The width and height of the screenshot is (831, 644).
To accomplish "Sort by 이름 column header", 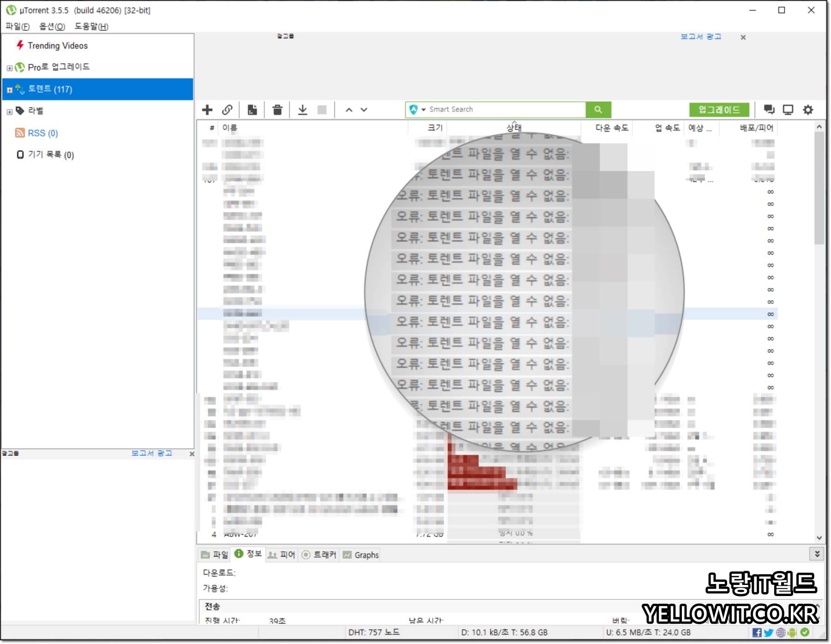I will pos(314,128).
